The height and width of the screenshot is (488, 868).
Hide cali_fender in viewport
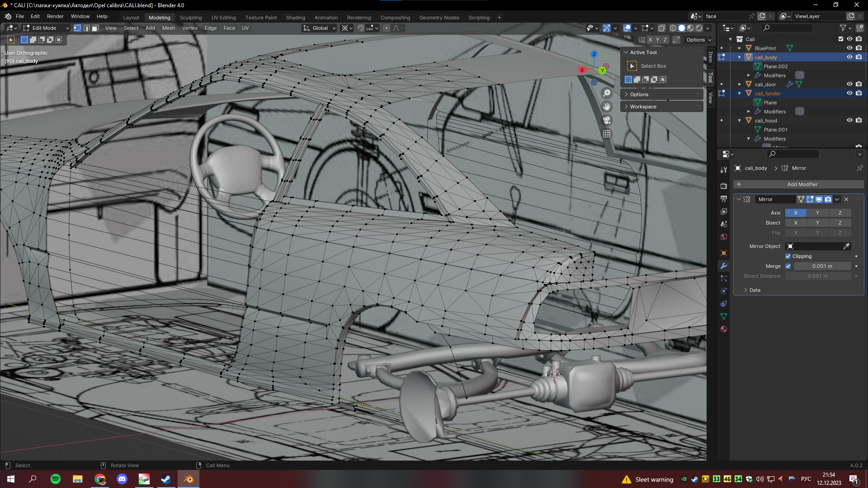click(849, 93)
